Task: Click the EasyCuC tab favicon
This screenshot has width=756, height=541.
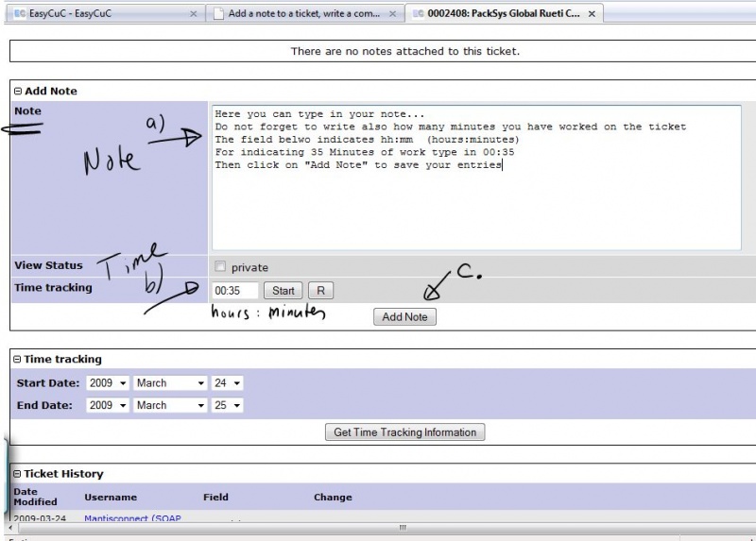Action: (x=20, y=13)
